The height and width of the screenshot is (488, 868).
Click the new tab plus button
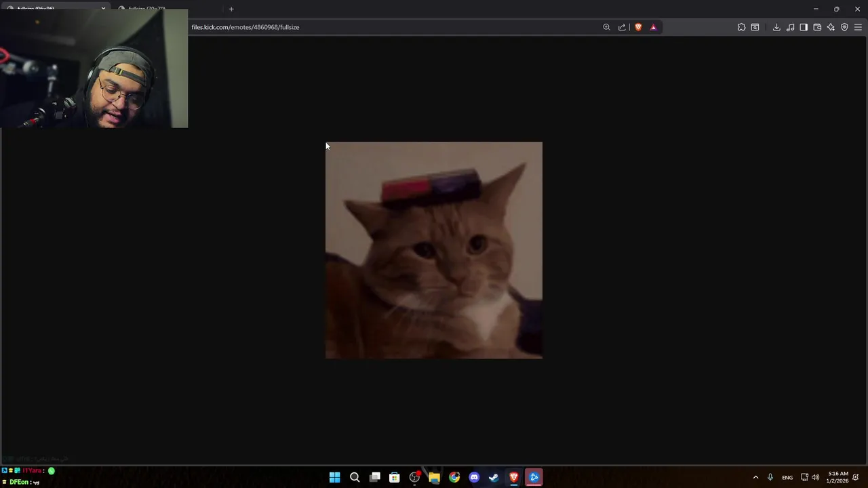coord(231,9)
